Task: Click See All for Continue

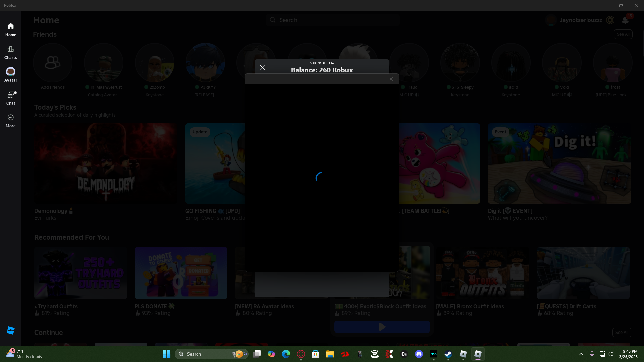Action: pos(622,333)
